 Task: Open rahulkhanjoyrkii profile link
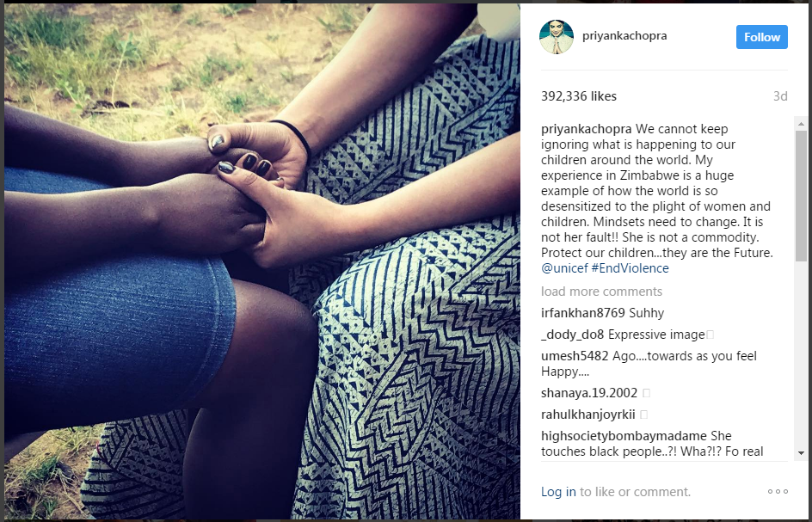tap(588, 415)
